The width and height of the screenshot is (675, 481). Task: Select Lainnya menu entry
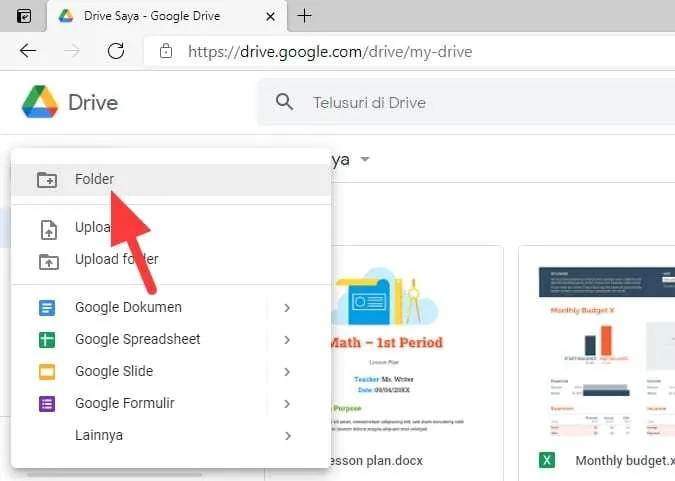(x=171, y=436)
